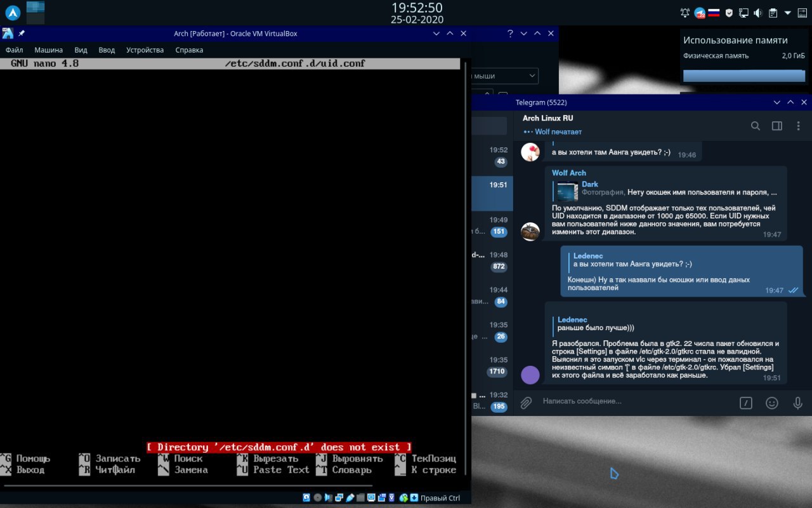The height and width of the screenshot is (508, 812).
Task: Toggle pin icon in VirtualBox title bar
Action: click(x=22, y=33)
